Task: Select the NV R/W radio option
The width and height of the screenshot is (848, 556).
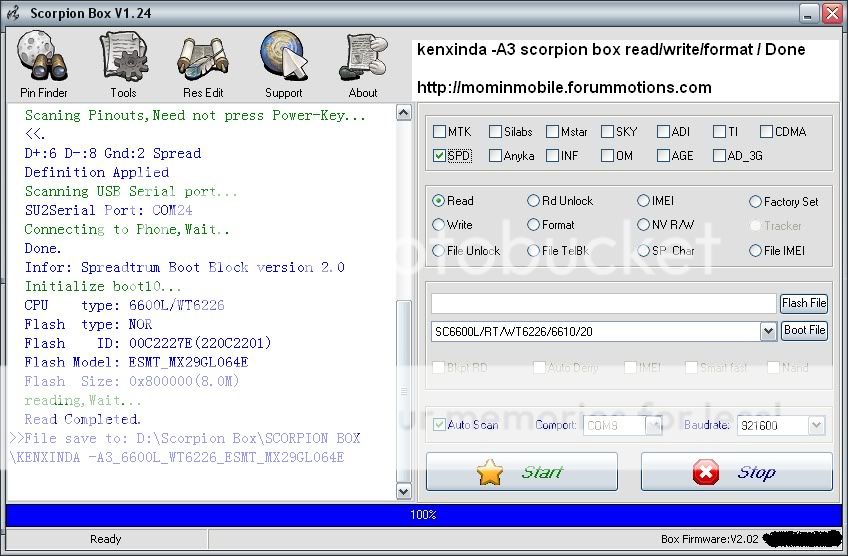Action: coord(643,224)
